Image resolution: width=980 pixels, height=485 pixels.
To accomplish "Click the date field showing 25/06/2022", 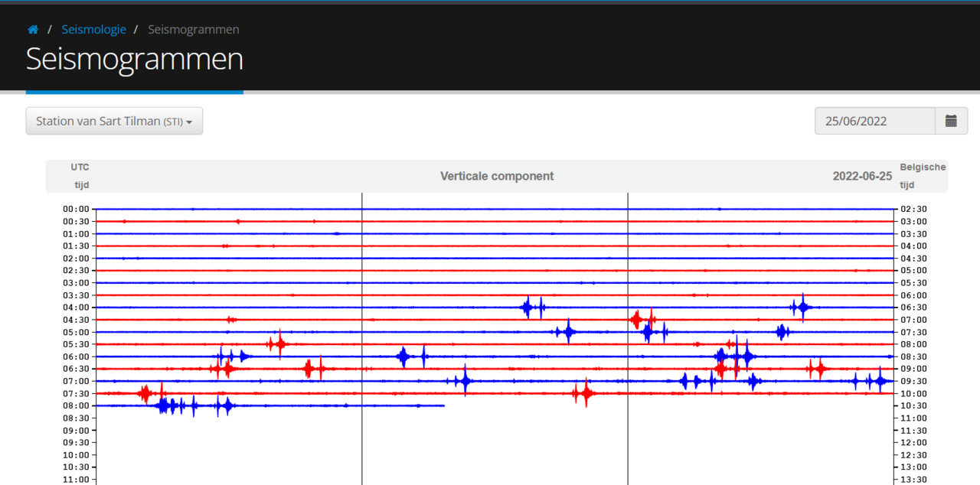I will tap(875, 121).
